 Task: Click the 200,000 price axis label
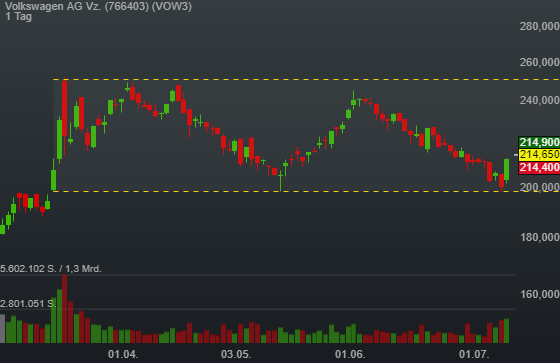pos(540,187)
